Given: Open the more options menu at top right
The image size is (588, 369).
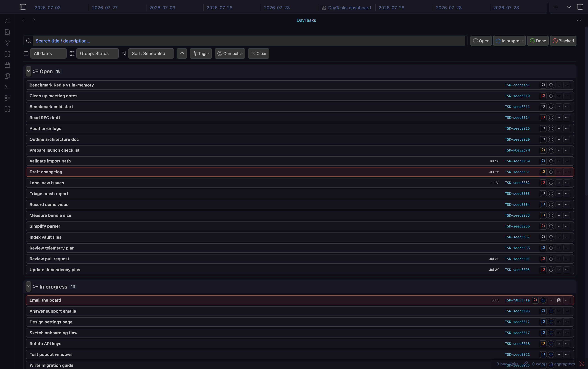Looking at the screenshot, I should [579, 20].
